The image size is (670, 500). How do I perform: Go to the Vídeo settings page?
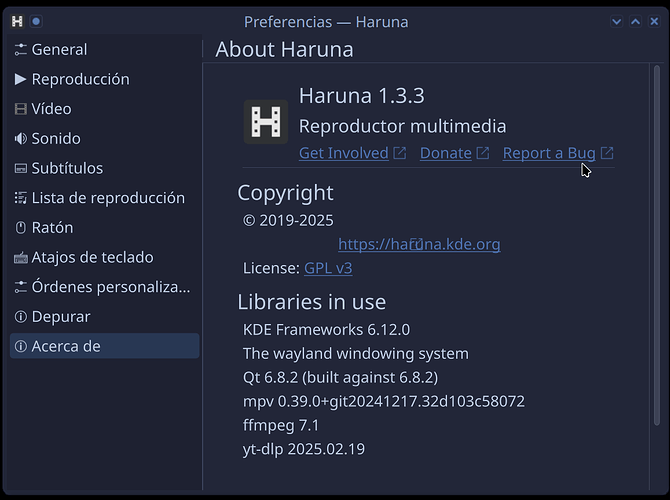pyautogui.click(x=104, y=109)
